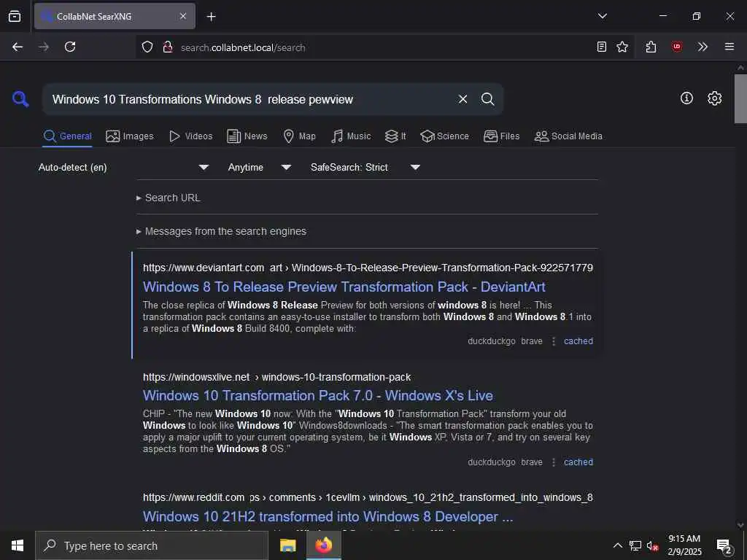Switch to the Files tab
The height and width of the screenshot is (560, 747).
pyautogui.click(x=502, y=136)
